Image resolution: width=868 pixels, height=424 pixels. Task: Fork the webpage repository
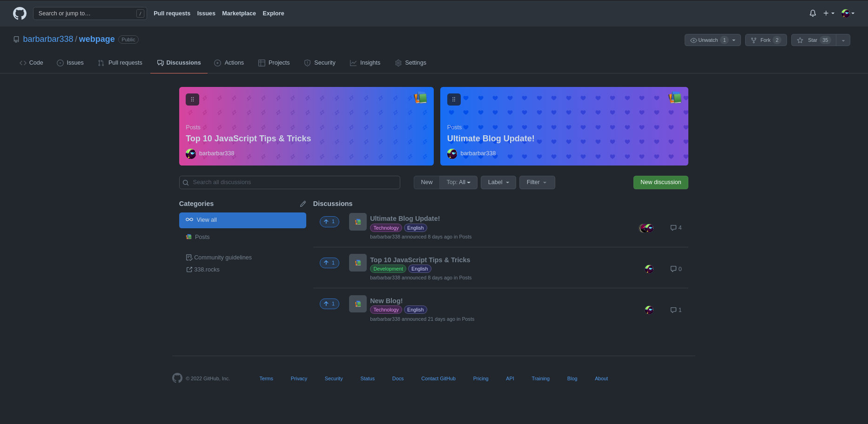click(x=766, y=40)
